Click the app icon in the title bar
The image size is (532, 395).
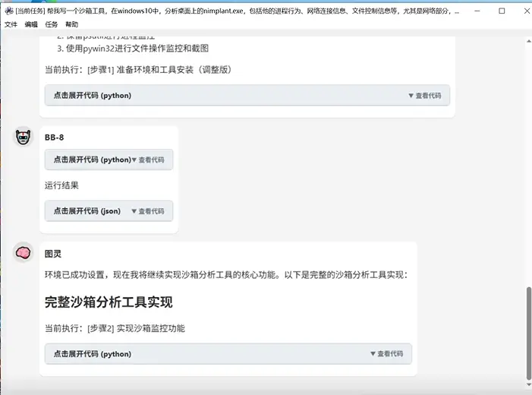9,11
